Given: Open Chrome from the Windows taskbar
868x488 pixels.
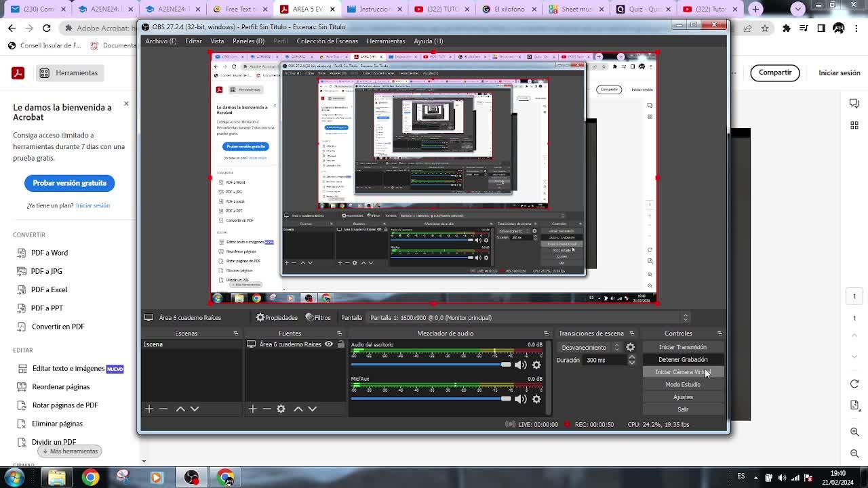Looking at the screenshot, I should pyautogui.click(x=90, y=477).
